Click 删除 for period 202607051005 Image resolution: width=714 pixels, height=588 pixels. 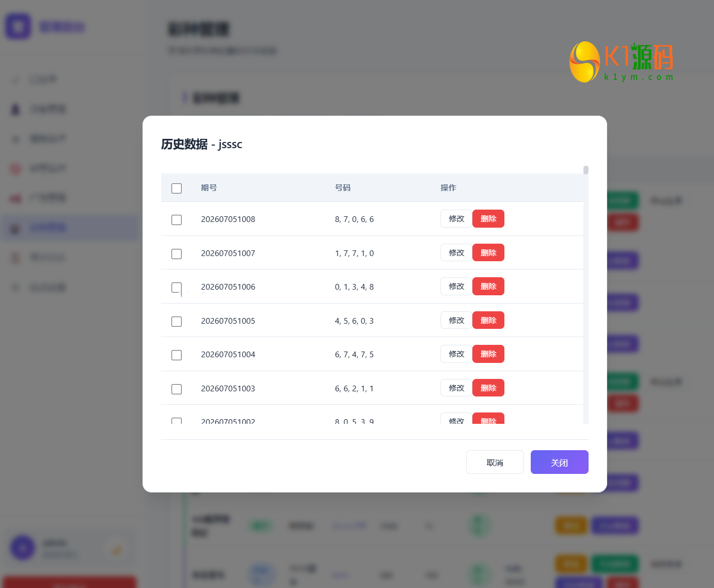pyautogui.click(x=488, y=320)
